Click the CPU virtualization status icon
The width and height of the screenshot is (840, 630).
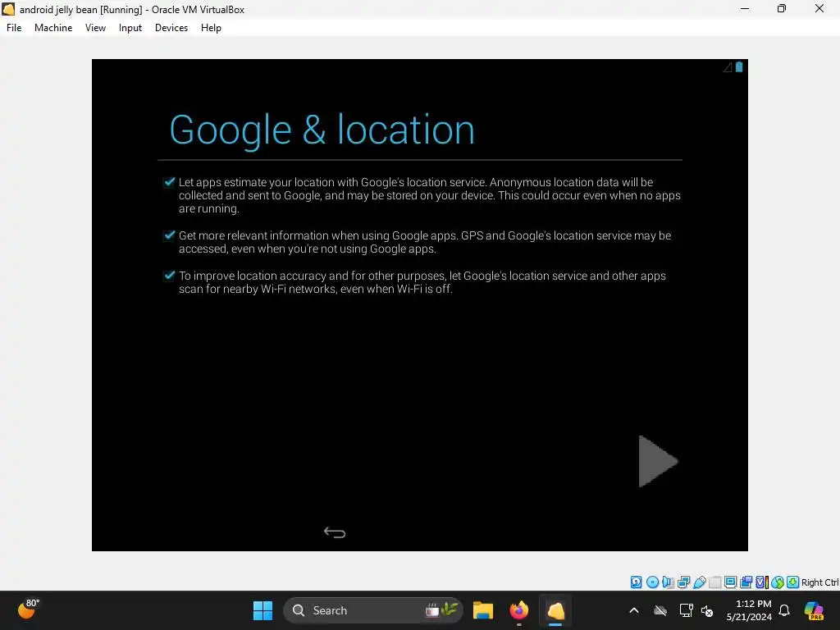(x=762, y=582)
